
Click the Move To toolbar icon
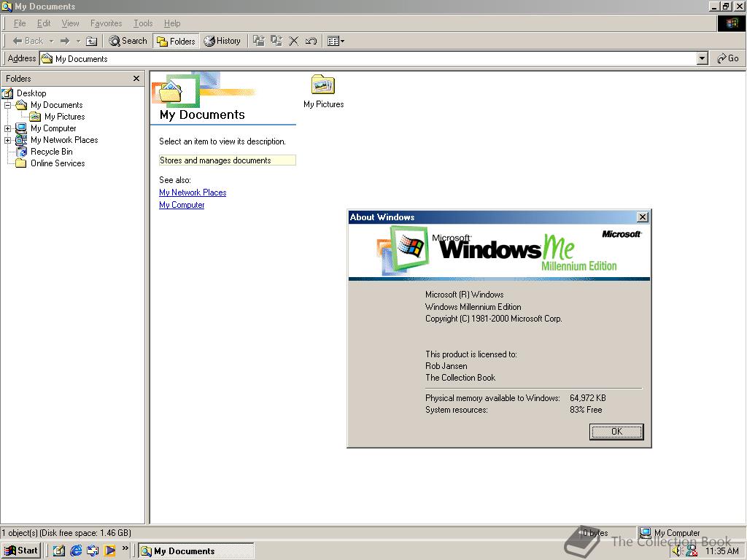(259, 41)
